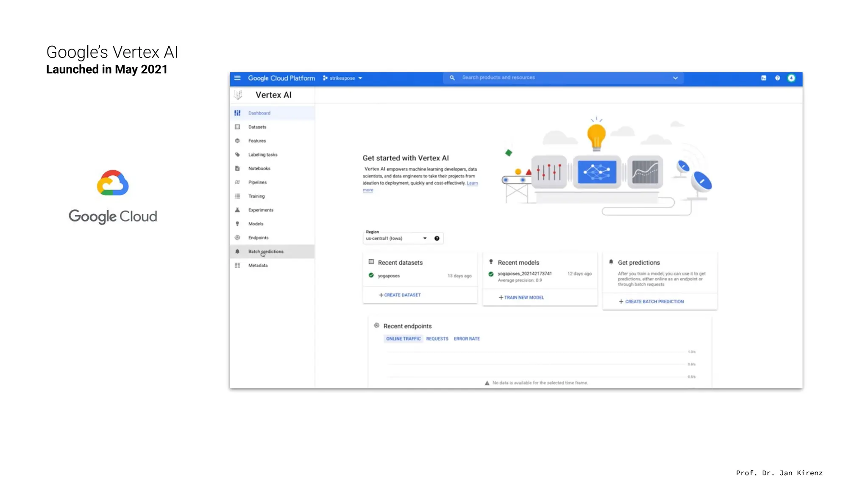Click the notifications badge icon

(x=791, y=78)
